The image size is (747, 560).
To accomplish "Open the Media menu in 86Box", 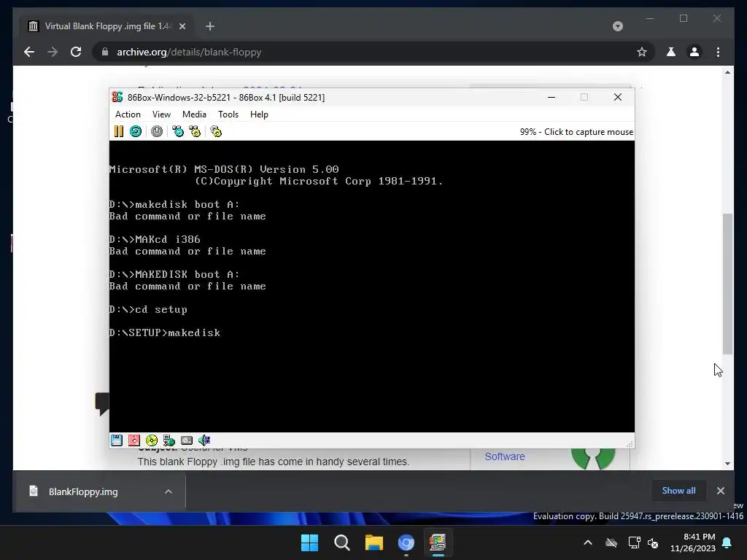I will (x=194, y=114).
